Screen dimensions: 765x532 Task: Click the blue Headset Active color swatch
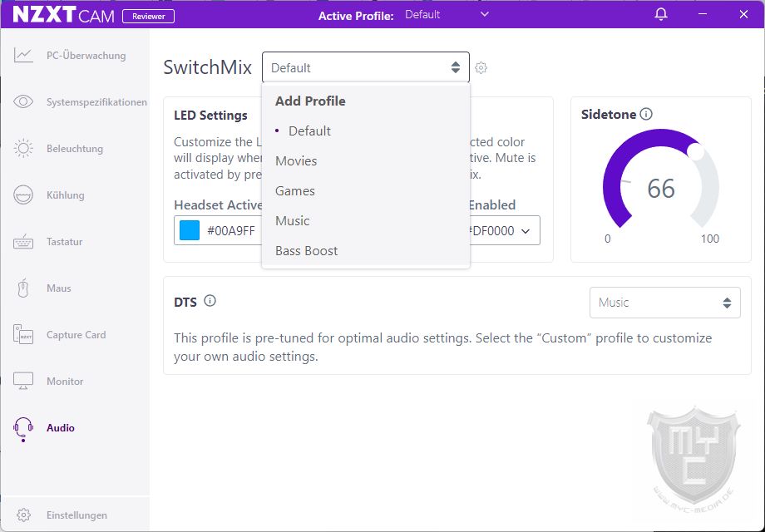(x=190, y=230)
